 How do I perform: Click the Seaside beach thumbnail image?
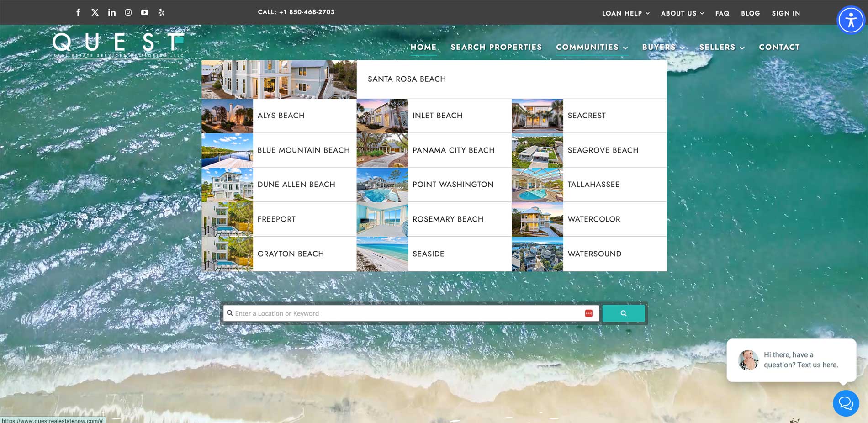click(382, 254)
